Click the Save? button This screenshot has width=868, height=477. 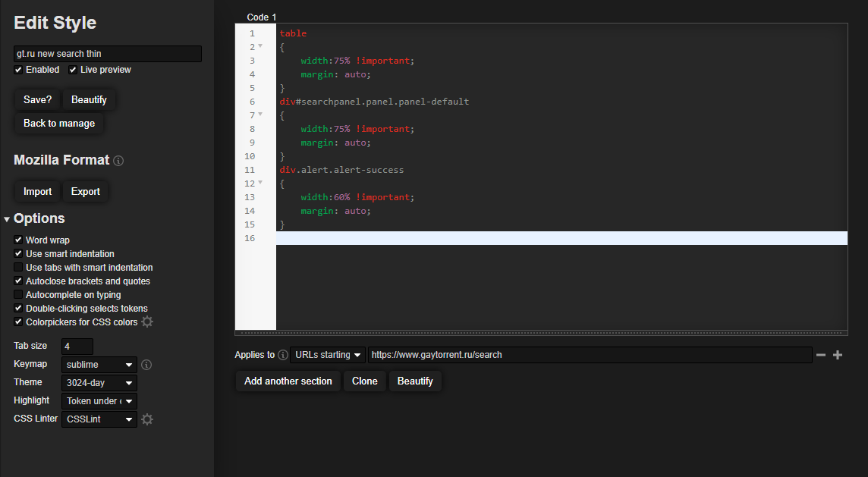(36, 99)
